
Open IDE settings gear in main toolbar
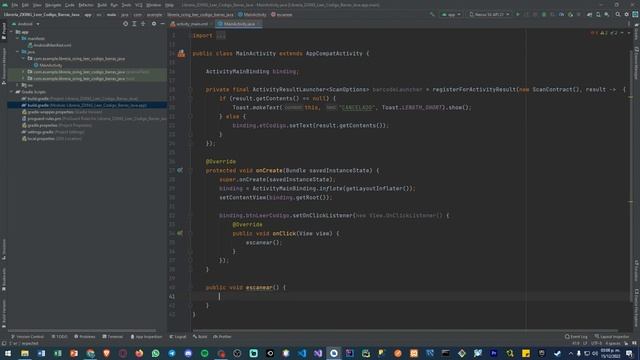[627, 14]
